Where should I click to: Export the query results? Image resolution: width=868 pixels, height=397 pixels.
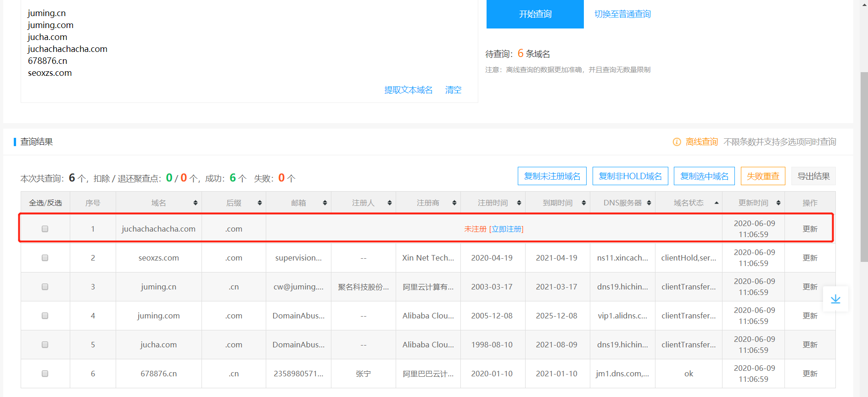coord(813,176)
